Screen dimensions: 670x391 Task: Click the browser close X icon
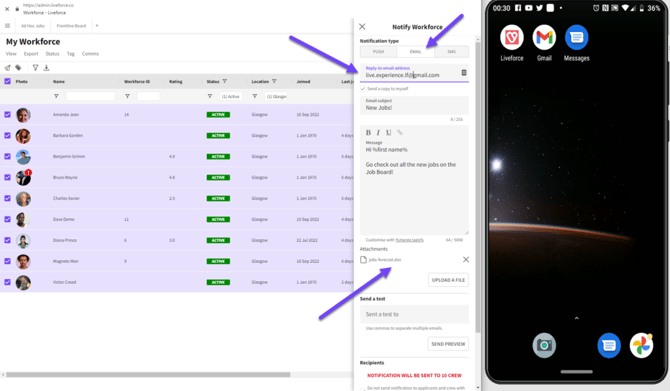tap(7, 9)
